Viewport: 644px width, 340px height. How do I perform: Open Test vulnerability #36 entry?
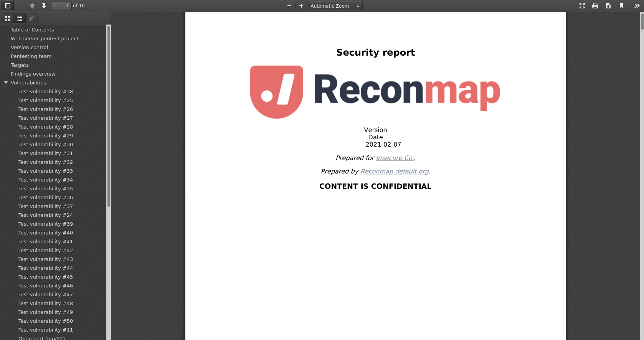tap(46, 197)
